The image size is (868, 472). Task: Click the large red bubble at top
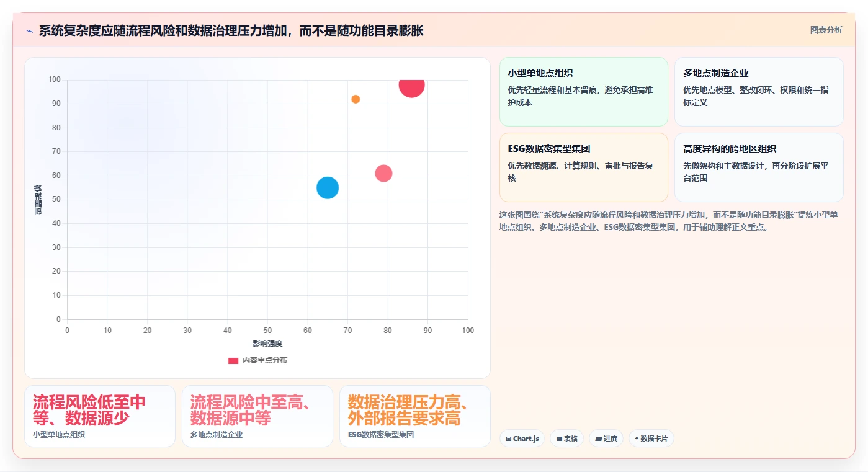[x=411, y=86]
